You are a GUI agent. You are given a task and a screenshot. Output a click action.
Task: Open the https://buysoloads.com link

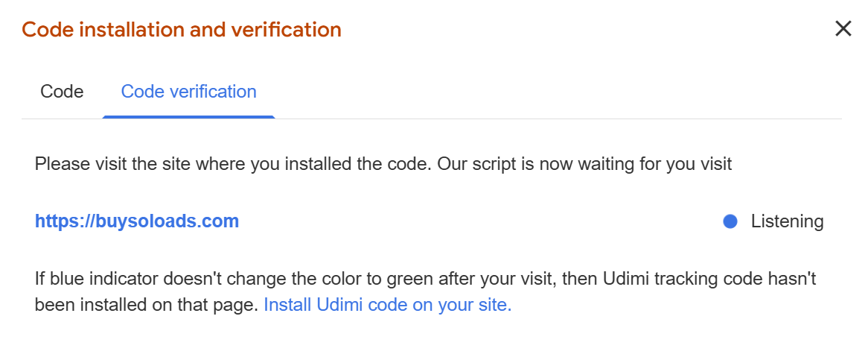137,221
